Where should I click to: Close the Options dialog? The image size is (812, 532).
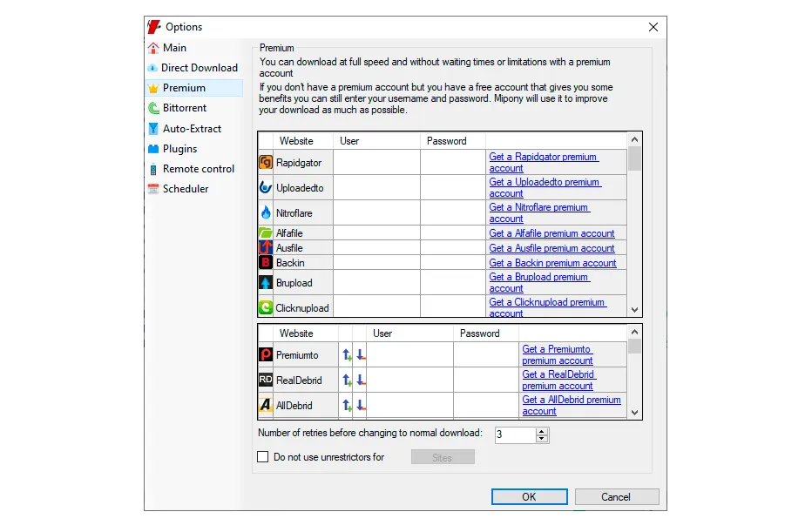click(x=653, y=27)
